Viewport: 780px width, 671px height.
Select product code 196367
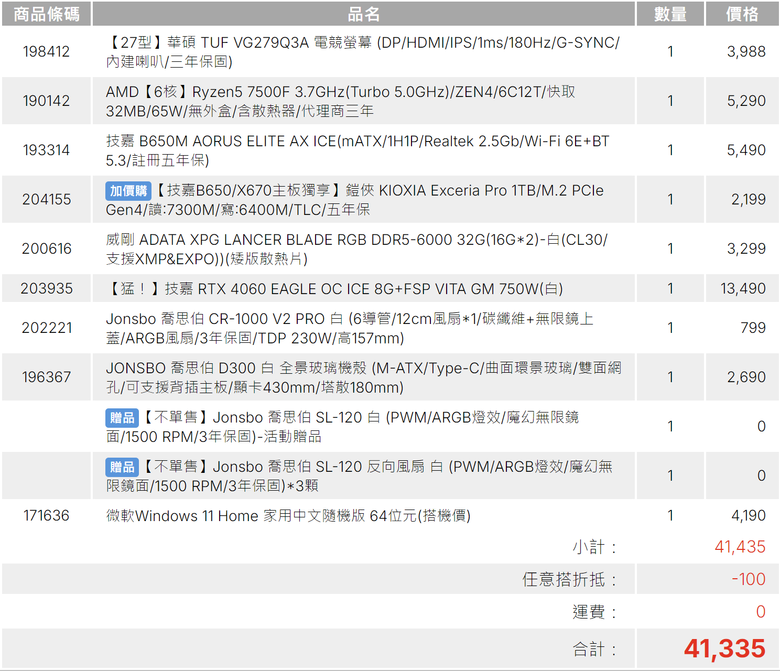[46, 377]
